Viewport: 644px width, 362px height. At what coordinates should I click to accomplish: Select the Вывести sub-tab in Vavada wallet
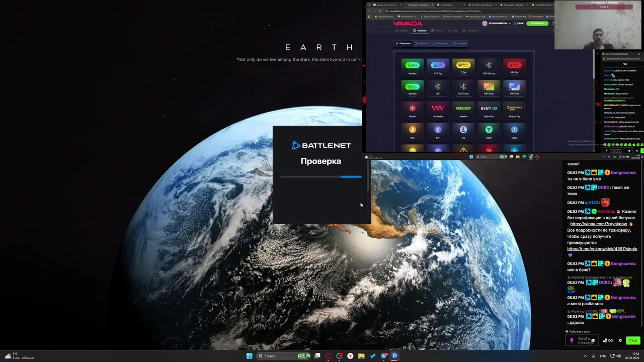(x=422, y=43)
